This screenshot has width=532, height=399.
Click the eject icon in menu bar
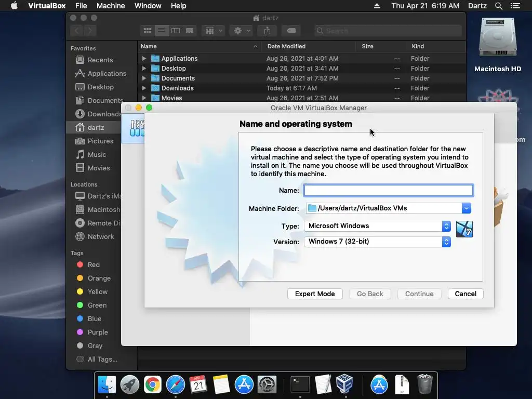[377, 6]
